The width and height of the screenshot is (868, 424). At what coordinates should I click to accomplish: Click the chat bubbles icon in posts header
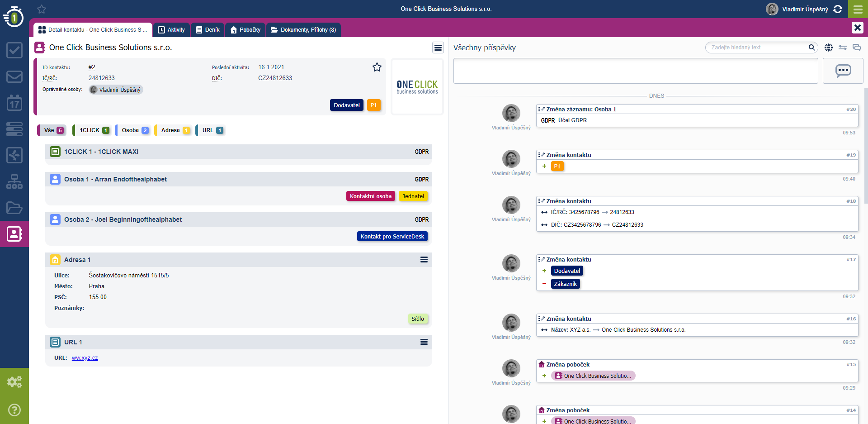[x=857, y=48]
